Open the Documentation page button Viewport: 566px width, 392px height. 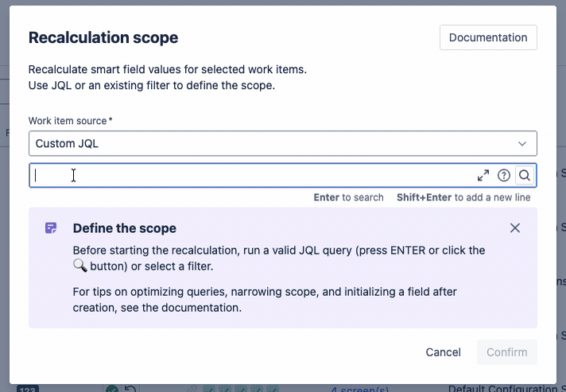pos(488,37)
